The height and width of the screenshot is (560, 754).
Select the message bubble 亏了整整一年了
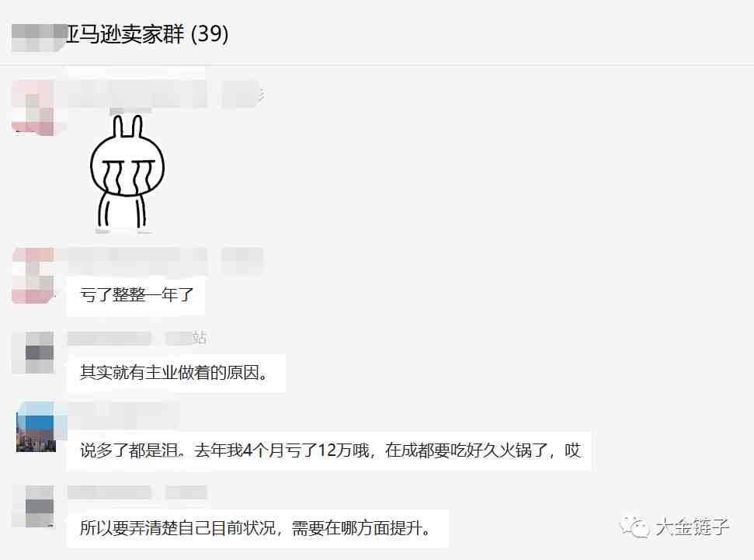tap(136, 295)
